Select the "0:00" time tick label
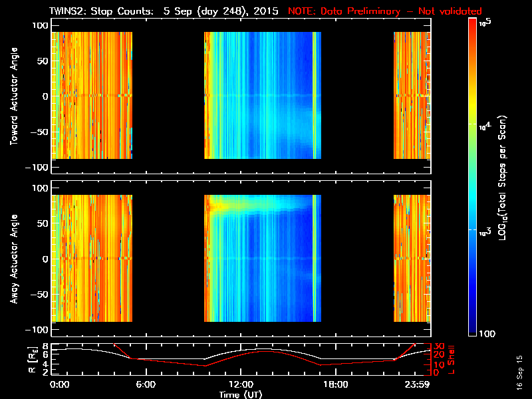This screenshot has height=399, width=532. pyautogui.click(x=61, y=385)
